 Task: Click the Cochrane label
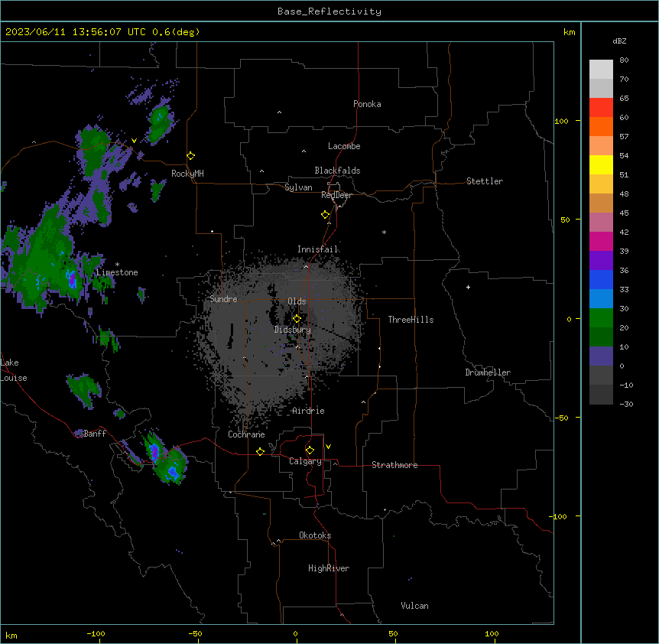tap(246, 434)
